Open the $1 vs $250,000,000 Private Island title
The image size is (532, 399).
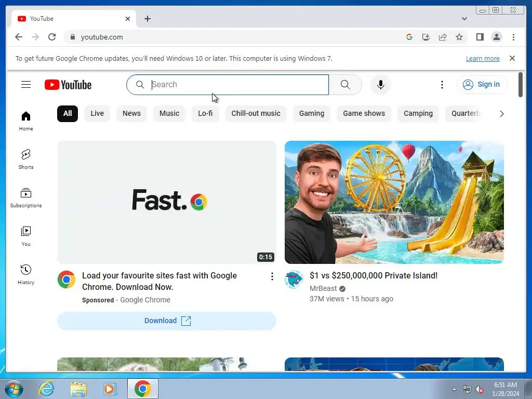374,275
